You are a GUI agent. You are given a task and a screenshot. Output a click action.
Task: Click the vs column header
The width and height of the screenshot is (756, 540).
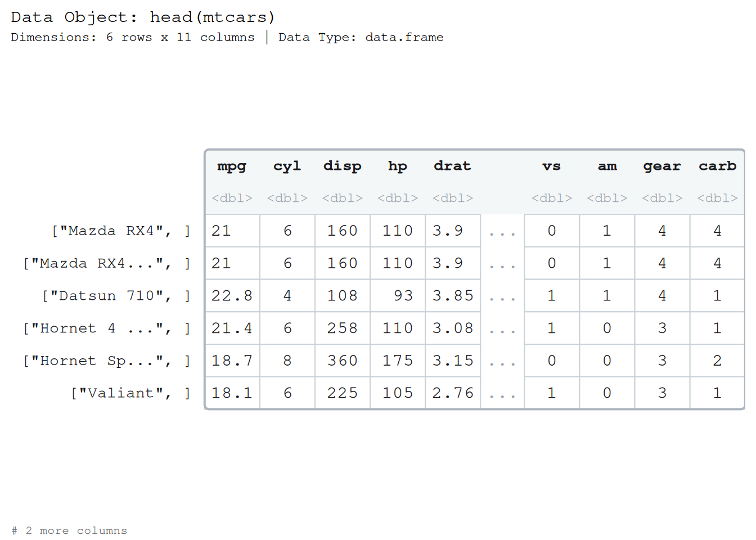tap(551, 166)
